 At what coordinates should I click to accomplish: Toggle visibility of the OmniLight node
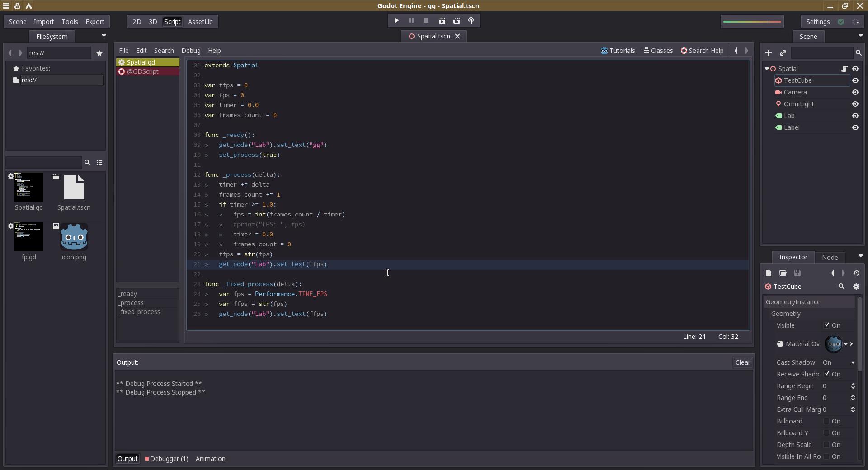click(855, 104)
